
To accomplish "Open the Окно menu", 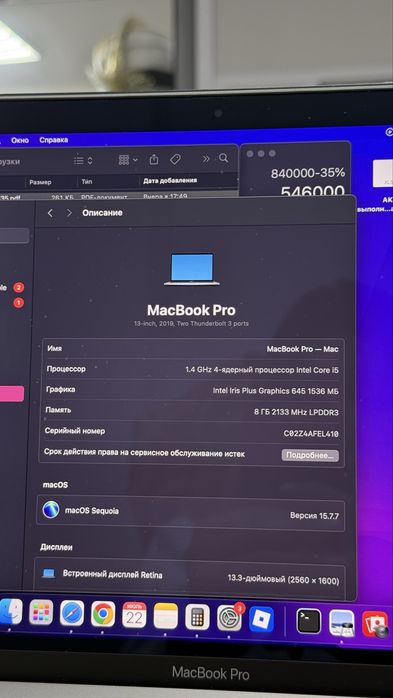I will [x=20, y=140].
